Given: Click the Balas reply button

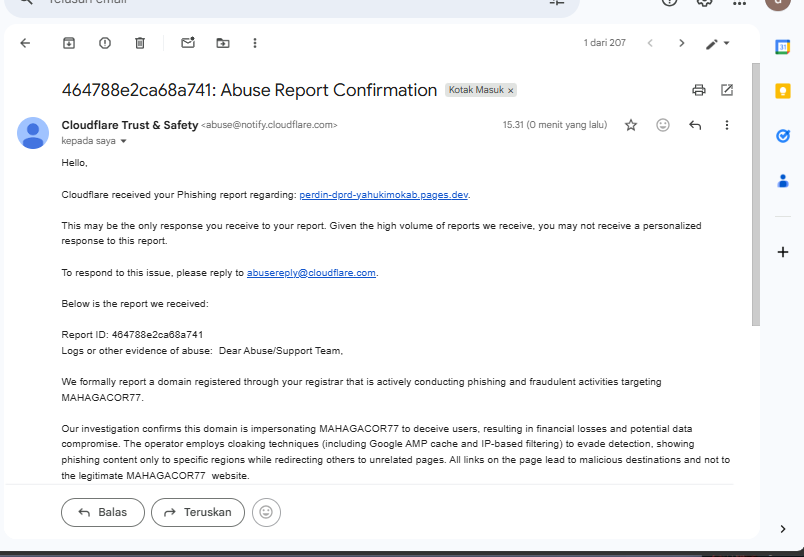Looking at the screenshot, I should point(103,512).
